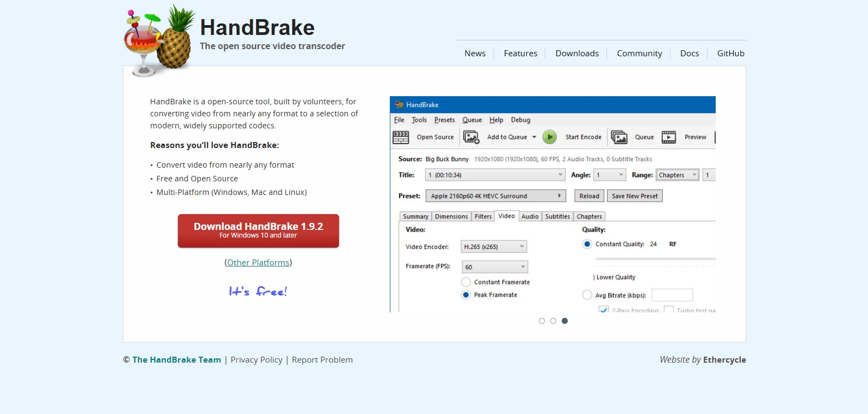The image size is (868, 414).
Task: Click the Reload preset button
Action: point(590,196)
